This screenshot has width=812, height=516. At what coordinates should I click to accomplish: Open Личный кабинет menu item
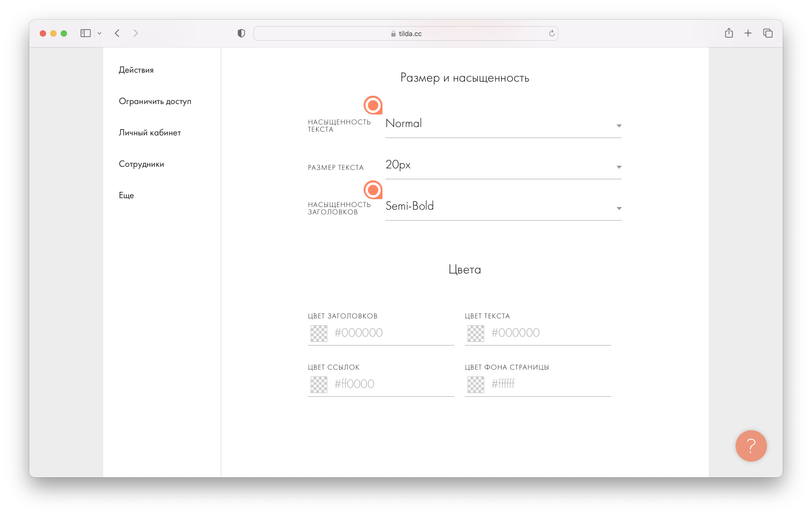150,133
